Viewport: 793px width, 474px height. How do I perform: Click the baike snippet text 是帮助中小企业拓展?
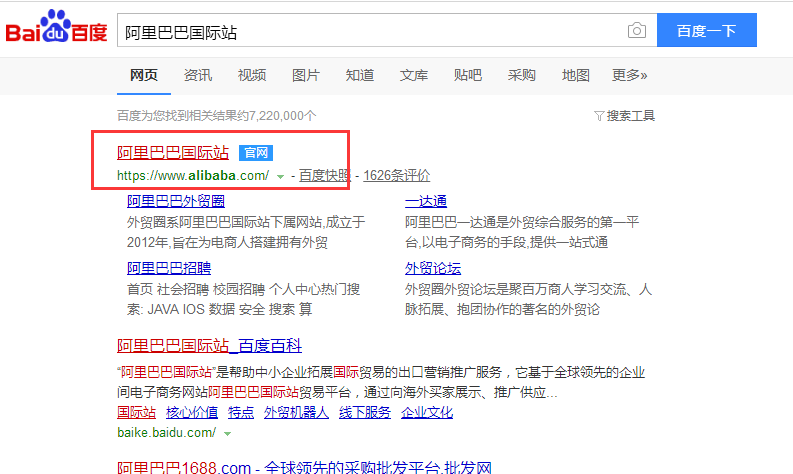tap(275, 373)
